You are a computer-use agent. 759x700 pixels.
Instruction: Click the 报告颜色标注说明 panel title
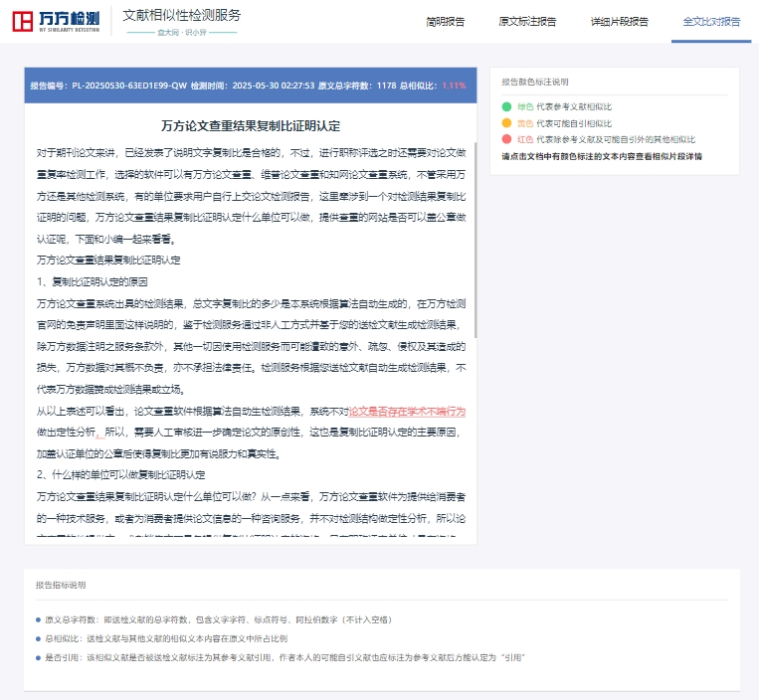535,82
